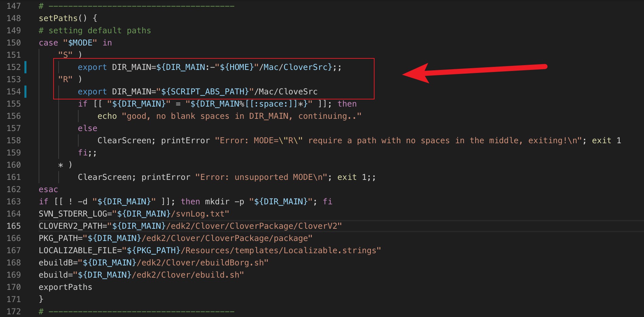This screenshot has width=644, height=317.
Task: Click 'exportPaths' call on line 170
Action: point(65,287)
